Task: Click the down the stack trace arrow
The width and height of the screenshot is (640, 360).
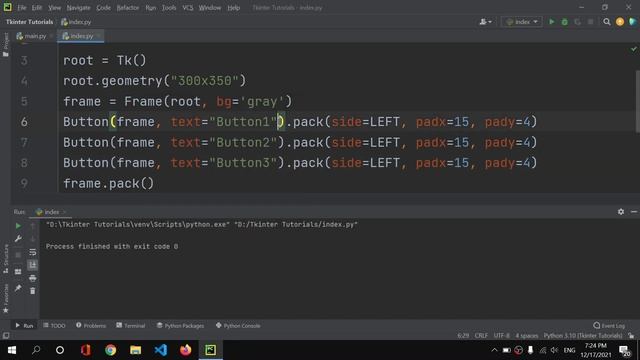Action: tap(33, 239)
